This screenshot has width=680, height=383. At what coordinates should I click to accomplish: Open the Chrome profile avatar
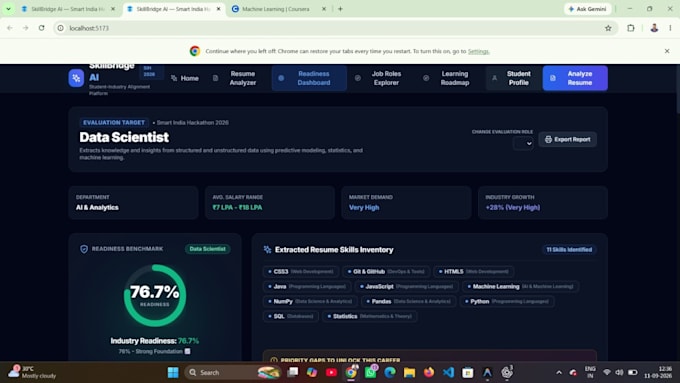coord(654,28)
